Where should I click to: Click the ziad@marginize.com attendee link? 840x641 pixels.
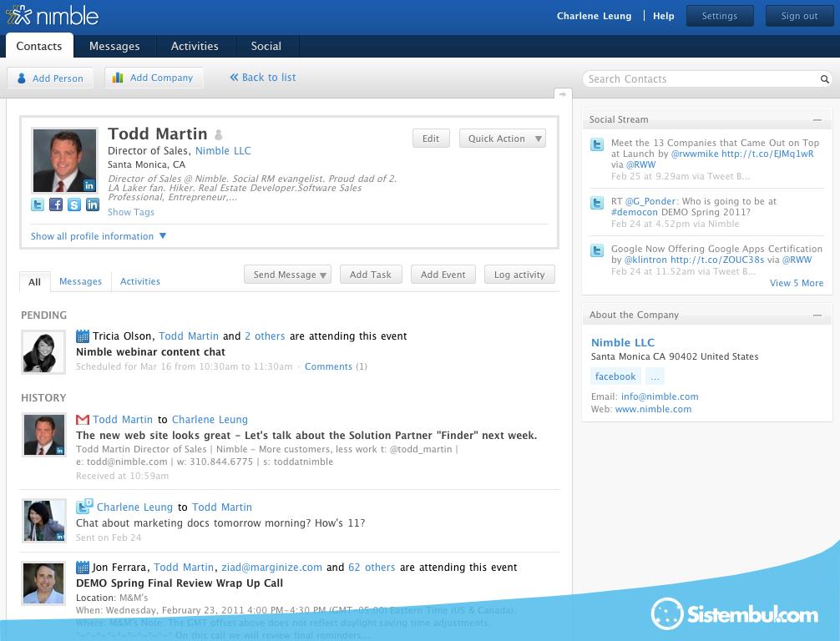[271, 568]
